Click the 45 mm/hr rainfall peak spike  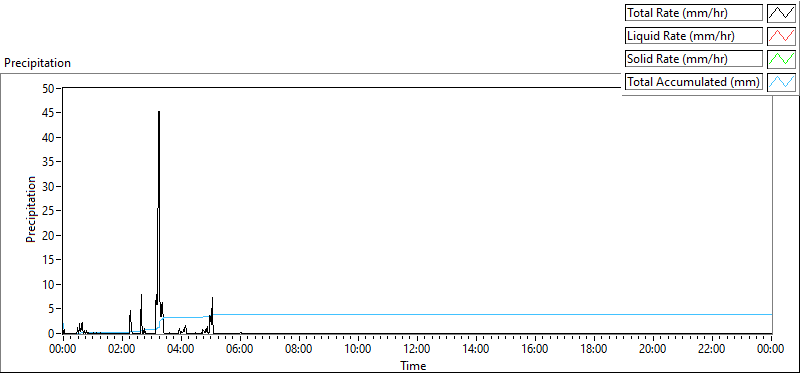pyautogui.click(x=159, y=113)
